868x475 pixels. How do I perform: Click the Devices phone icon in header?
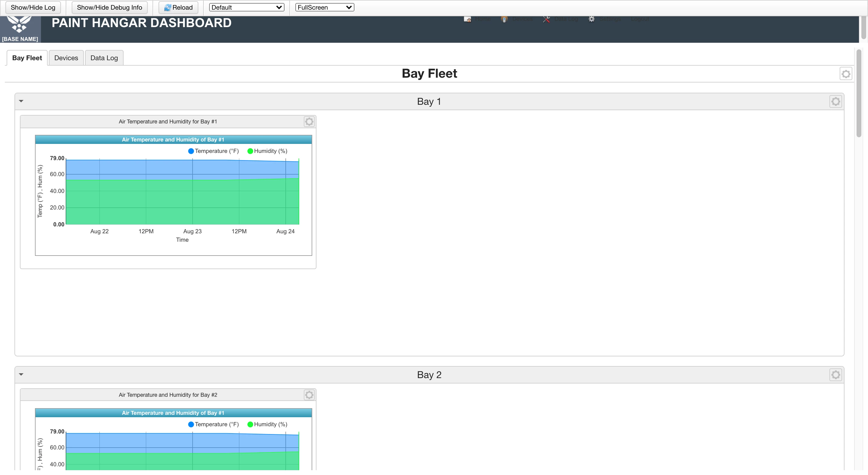[504, 19]
